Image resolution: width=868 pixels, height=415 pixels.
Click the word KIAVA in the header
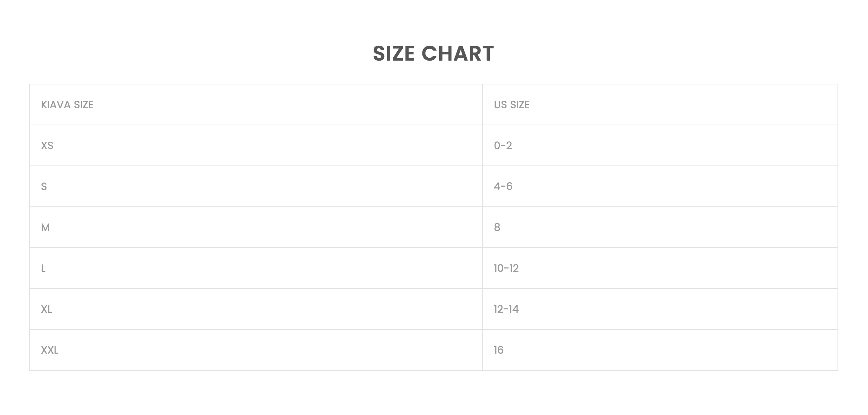pos(56,105)
